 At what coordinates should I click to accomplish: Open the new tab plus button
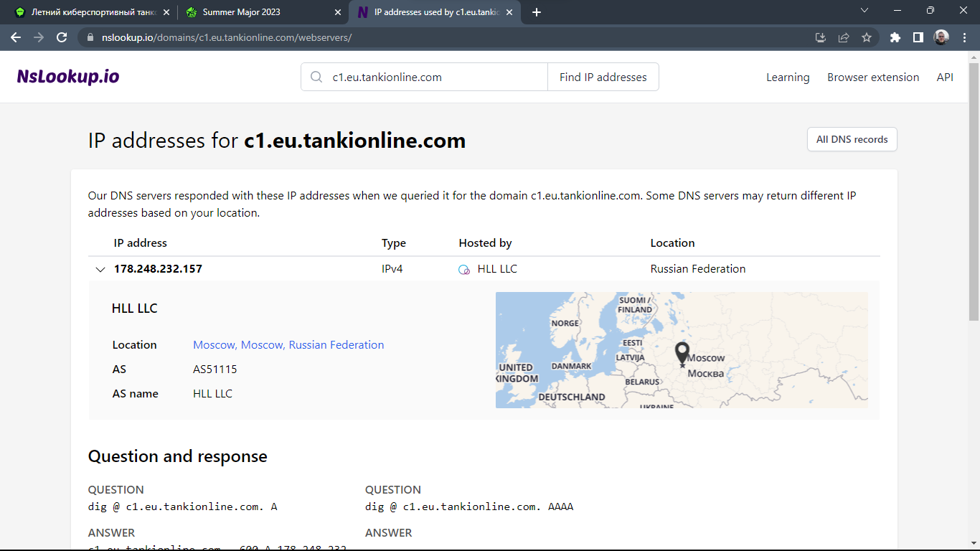537,12
